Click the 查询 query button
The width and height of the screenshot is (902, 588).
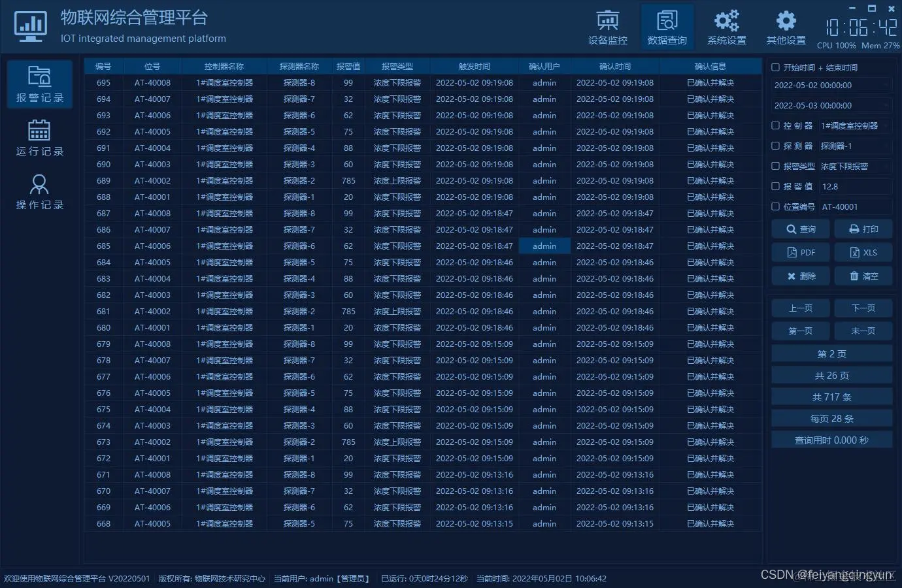coord(800,229)
